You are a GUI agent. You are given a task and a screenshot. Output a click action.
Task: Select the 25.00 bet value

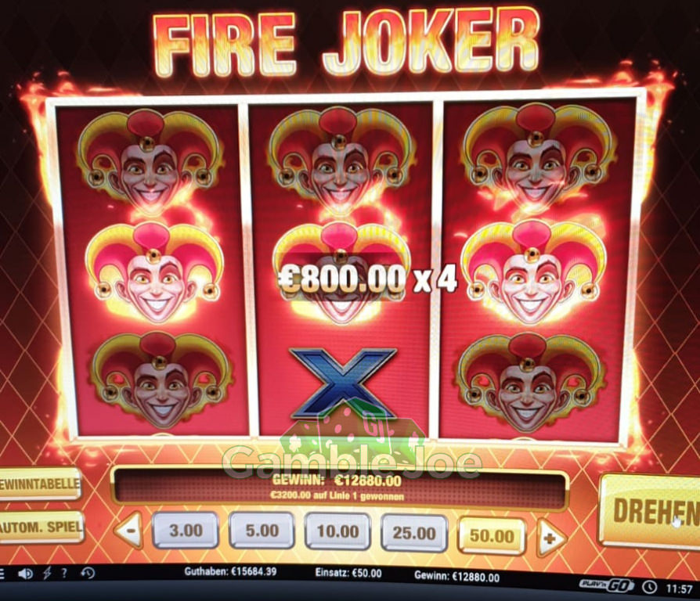coord(414,534)
